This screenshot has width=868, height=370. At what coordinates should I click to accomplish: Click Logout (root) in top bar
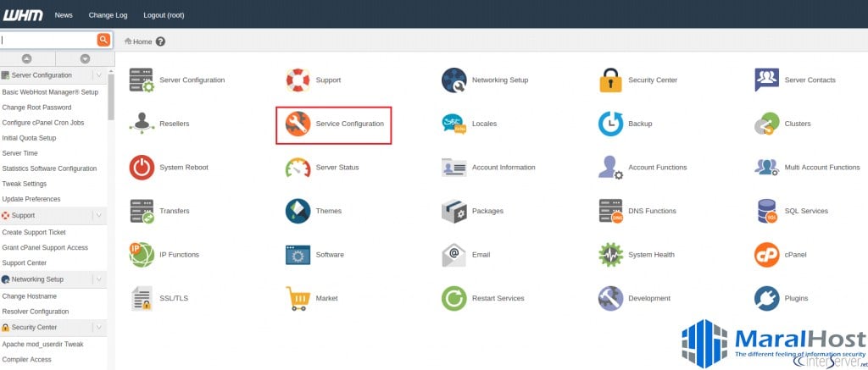point(164,15)
